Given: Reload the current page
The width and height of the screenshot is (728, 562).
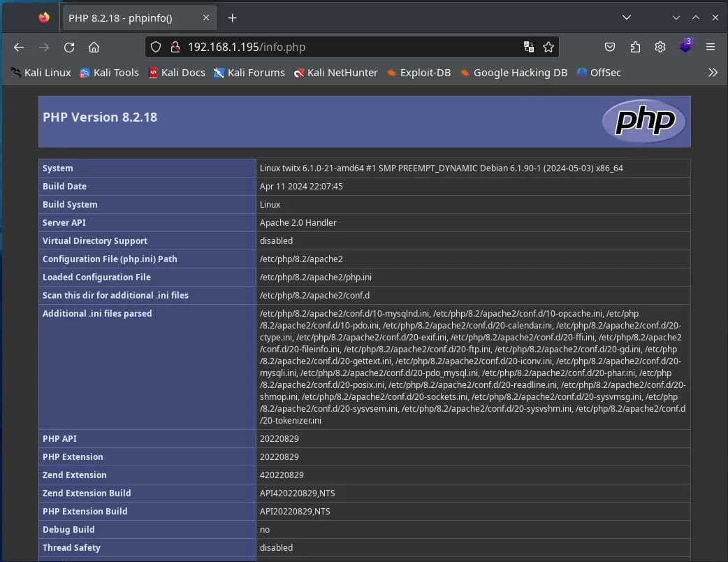Looking at the screenshot, I should coord(69,48).
